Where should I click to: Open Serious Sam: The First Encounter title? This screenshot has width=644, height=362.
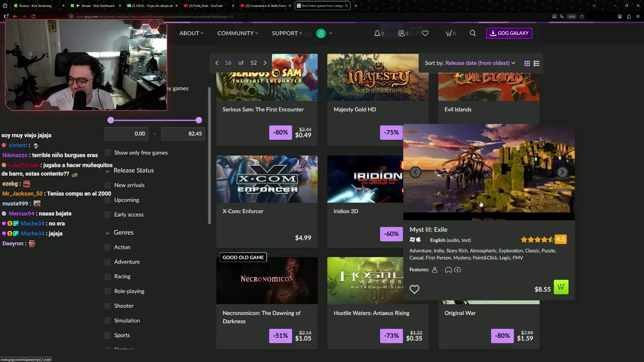263,110
